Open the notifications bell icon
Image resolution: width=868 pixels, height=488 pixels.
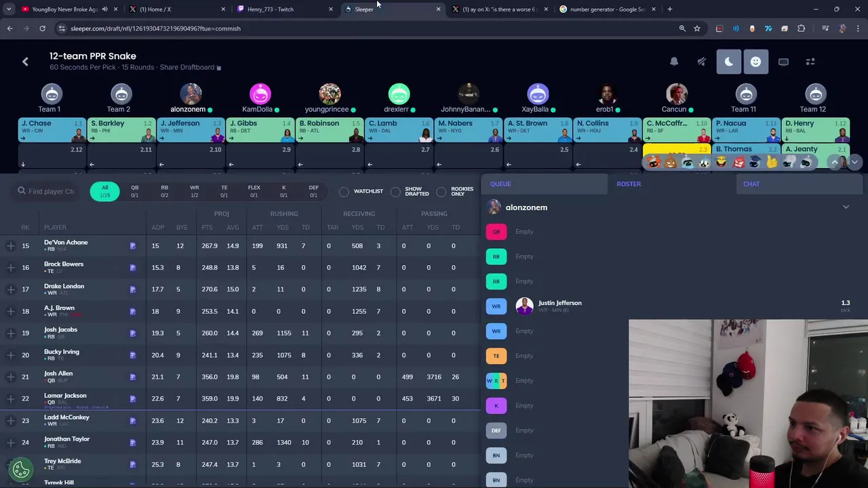[674, 62]
